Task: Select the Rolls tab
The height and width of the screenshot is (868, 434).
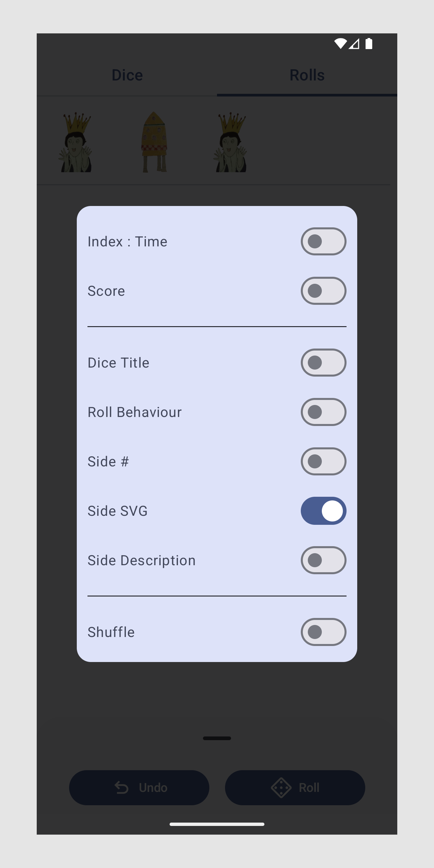Action: pyautogui.click(x=307, y=75)
